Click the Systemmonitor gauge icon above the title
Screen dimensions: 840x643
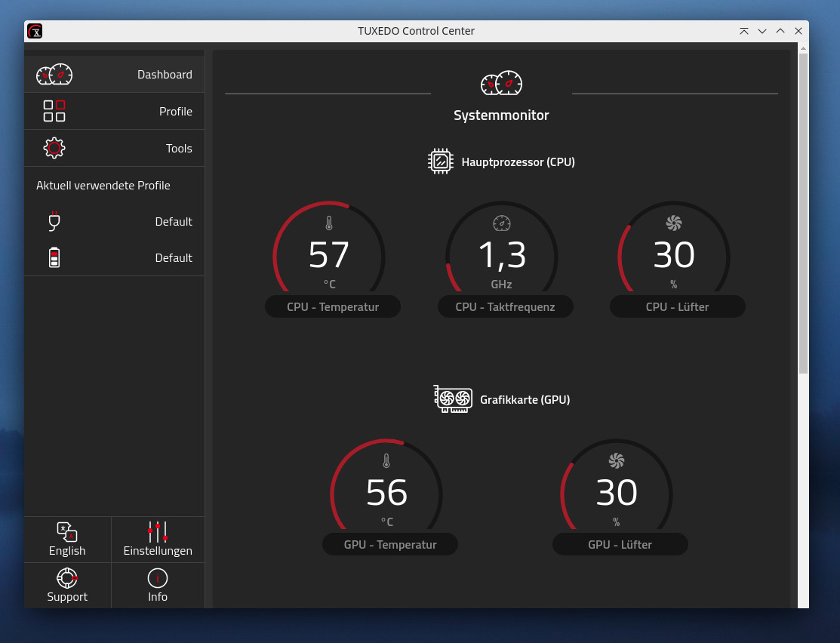[501, 83]
